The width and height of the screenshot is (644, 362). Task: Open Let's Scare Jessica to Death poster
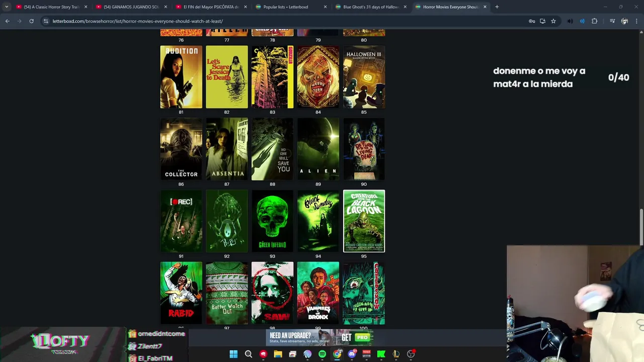(x=227, y=77)
